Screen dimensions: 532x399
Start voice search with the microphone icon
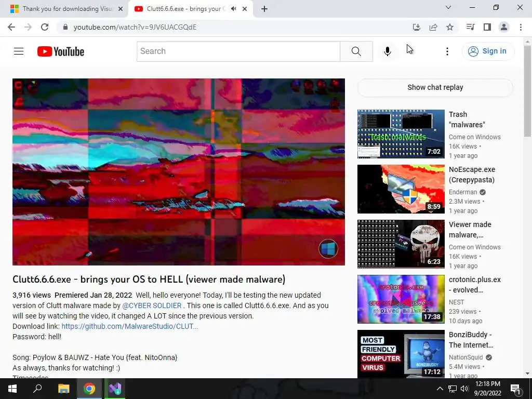tap(387, 51)
